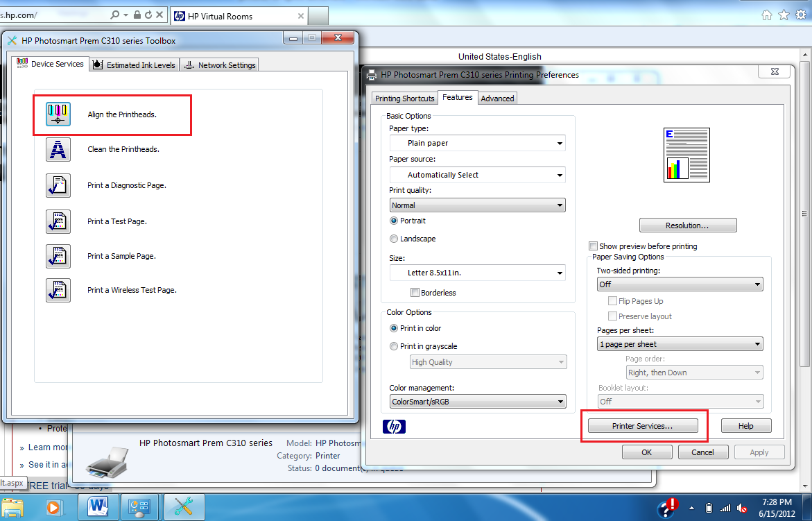The height and width of the screenshot is (521, 812).
Task: Confirm Printing Preferences with OK
Action: [x=647, y=452]
